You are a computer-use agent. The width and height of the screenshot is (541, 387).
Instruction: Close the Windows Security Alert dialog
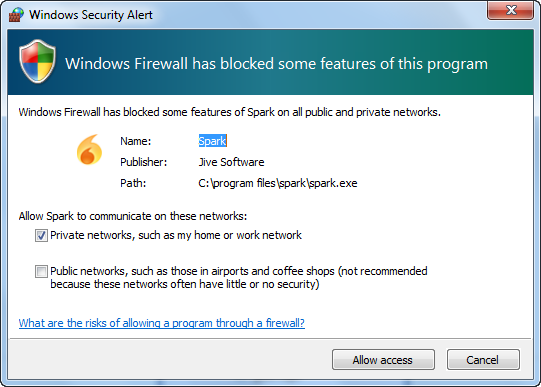510,10
